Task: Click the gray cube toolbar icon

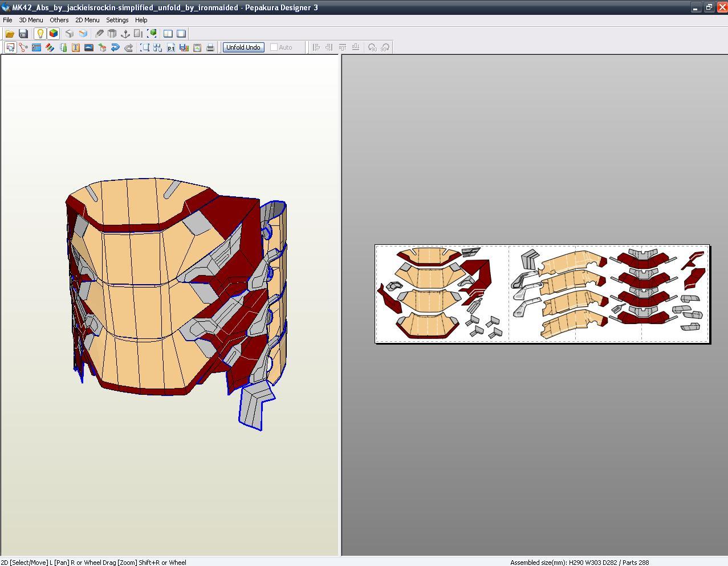Action: [70, 34]
